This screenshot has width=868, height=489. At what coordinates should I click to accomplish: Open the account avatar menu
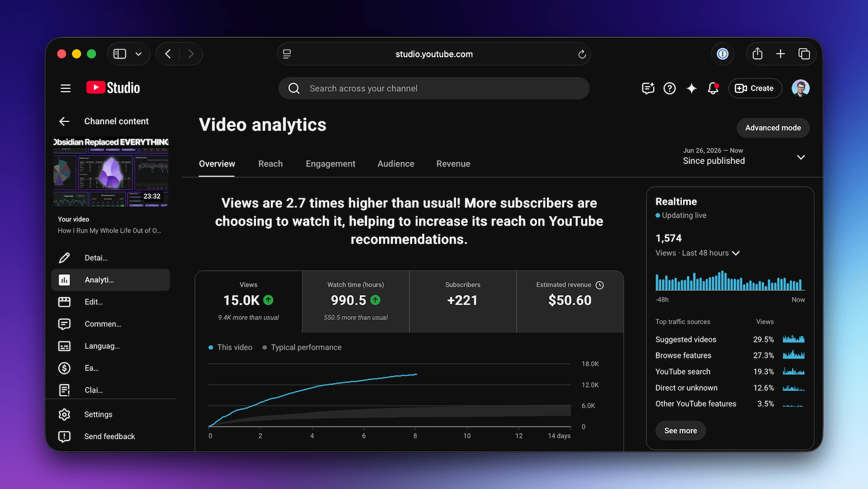point(800,88)
